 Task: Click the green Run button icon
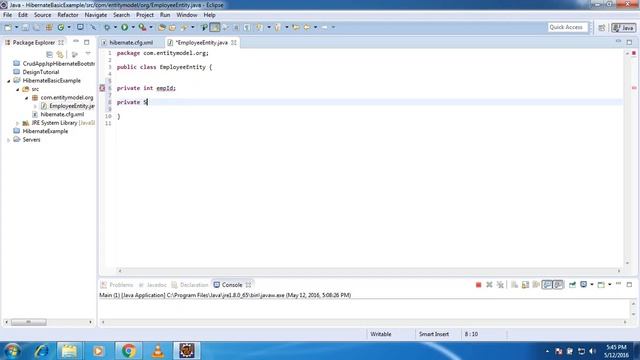click(124, 27)
